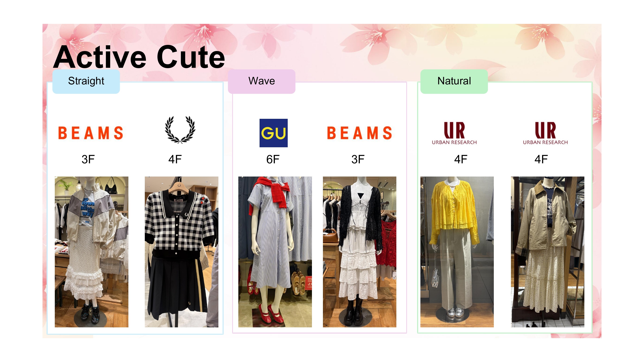This screenshot has height=362, width=644.
Task: Select the Natural label tab
Action: (x=454, y=81)
